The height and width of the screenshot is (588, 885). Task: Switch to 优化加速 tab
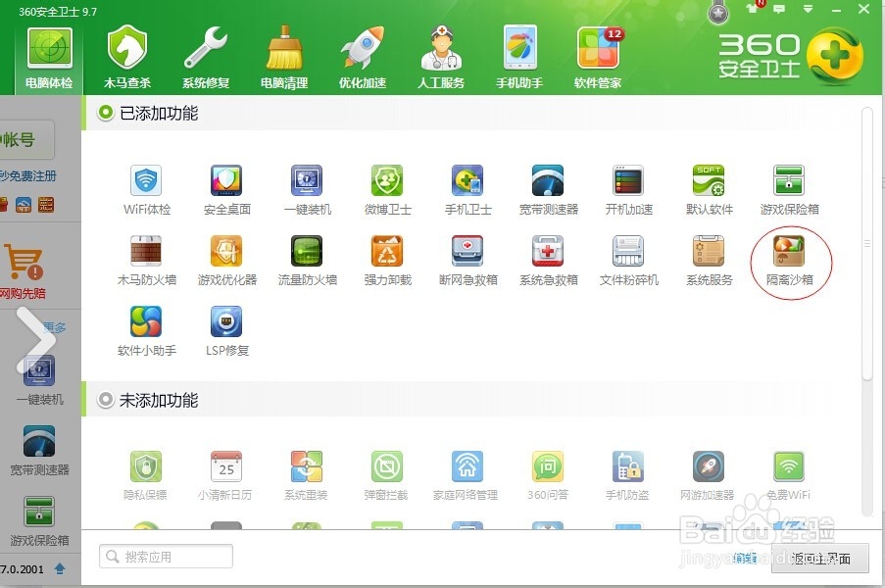(363, 58)
